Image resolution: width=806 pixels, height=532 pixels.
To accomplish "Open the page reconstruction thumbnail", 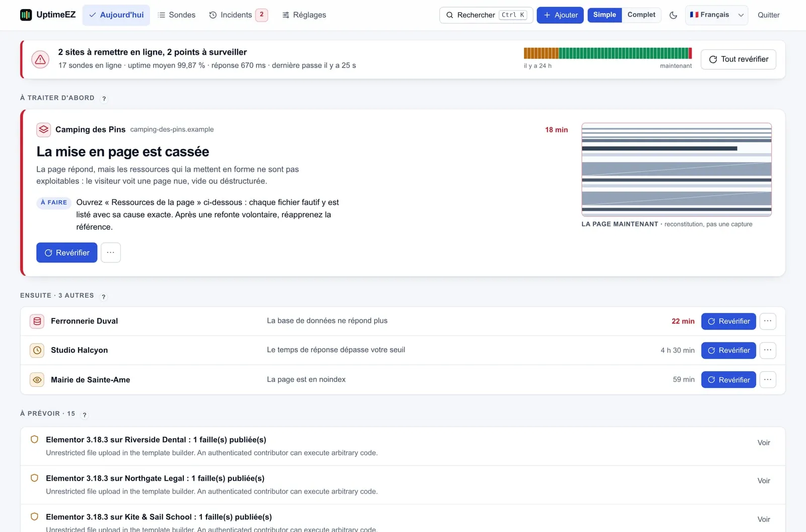I will click(677, 169).
